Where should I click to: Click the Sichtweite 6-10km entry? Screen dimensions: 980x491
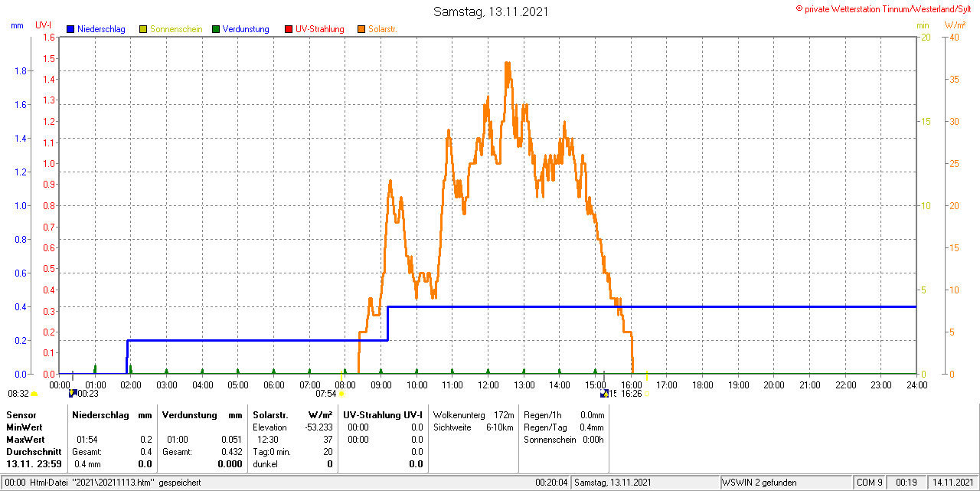click(x=473, y=427)
